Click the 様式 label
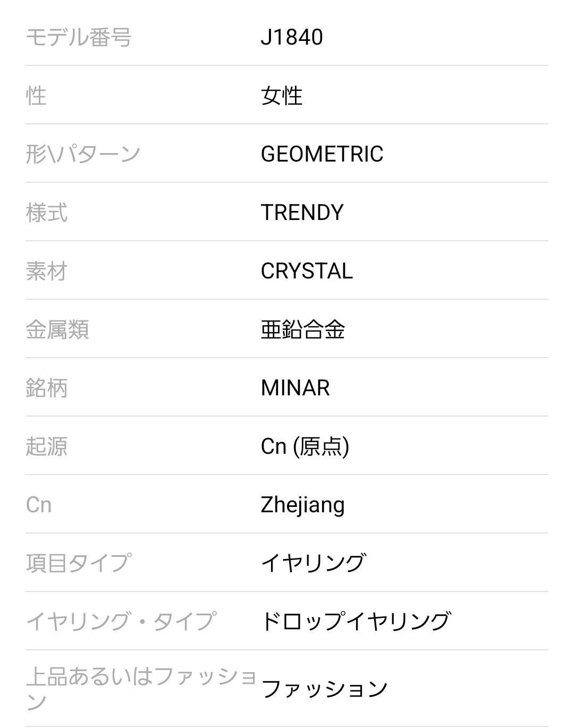This screenshot has width=574, height=728. (x=47, y=213)
